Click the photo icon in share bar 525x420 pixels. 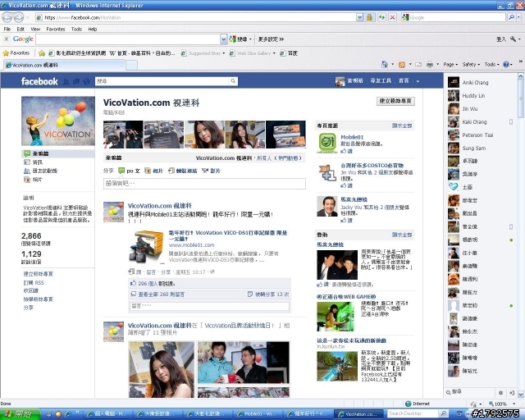pos(148,171)
